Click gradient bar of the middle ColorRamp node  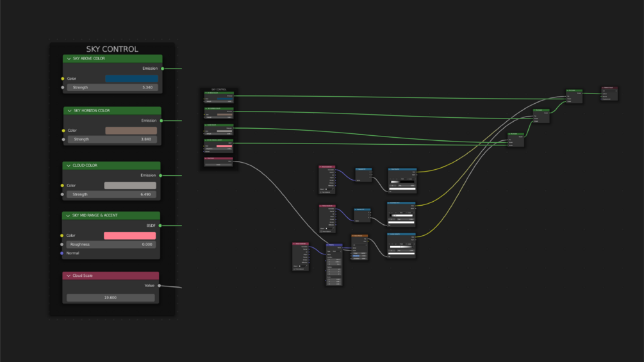401,215
